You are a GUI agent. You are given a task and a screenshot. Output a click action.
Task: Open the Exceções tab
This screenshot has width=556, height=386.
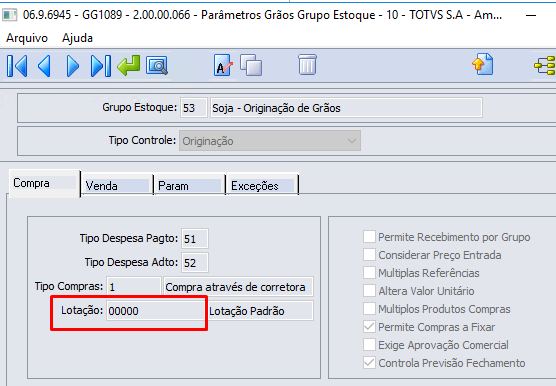click(262, 185)
